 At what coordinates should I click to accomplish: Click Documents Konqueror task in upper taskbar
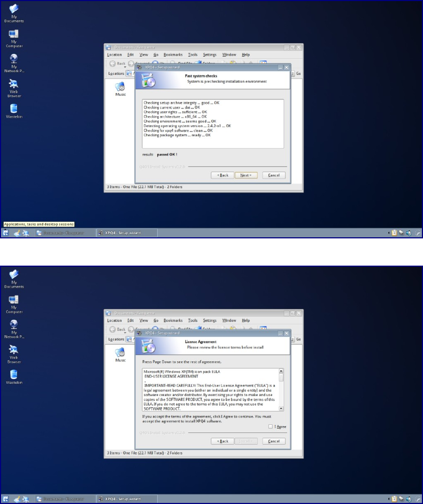[65, 232]
